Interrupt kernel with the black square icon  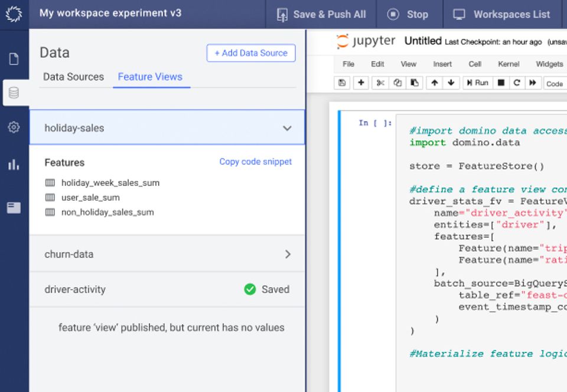click(x=501, y=83)
